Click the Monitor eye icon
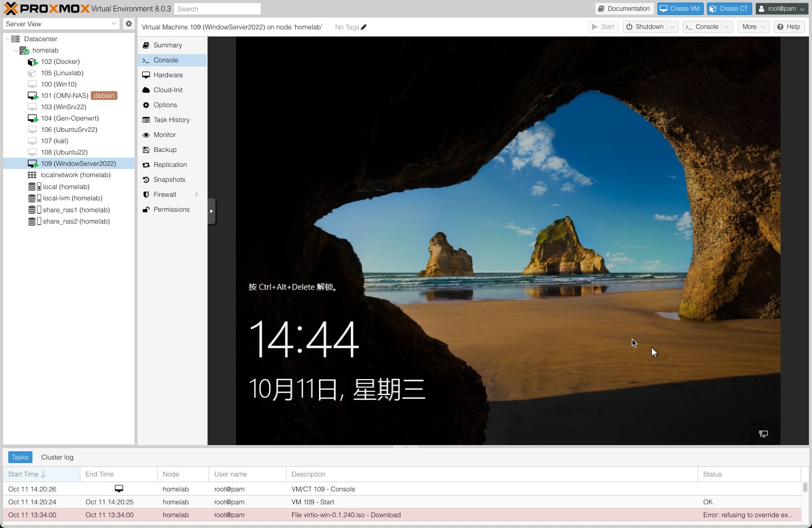The width and height of the screenshot is (812, 528). [146, 135]
